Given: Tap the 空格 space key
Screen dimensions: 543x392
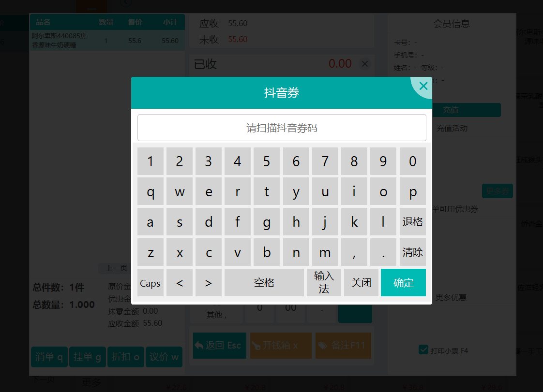Looking at the screenshot, I should coord(264,283).
